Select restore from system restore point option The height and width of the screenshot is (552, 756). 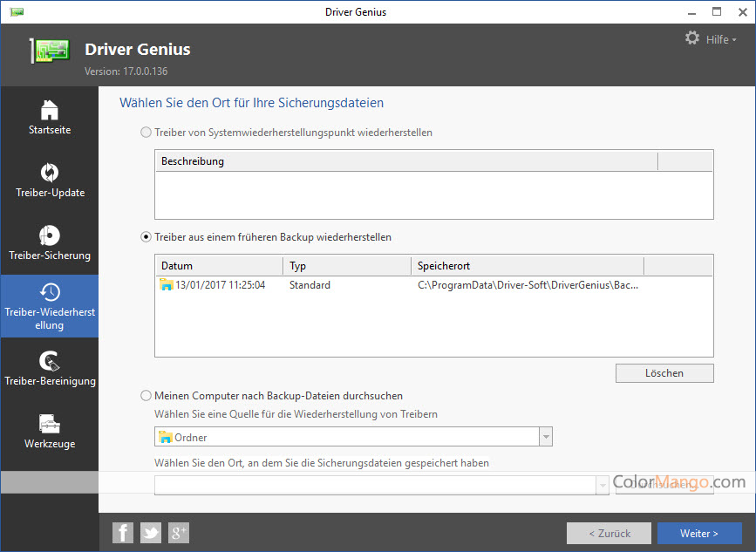[146, 132]
